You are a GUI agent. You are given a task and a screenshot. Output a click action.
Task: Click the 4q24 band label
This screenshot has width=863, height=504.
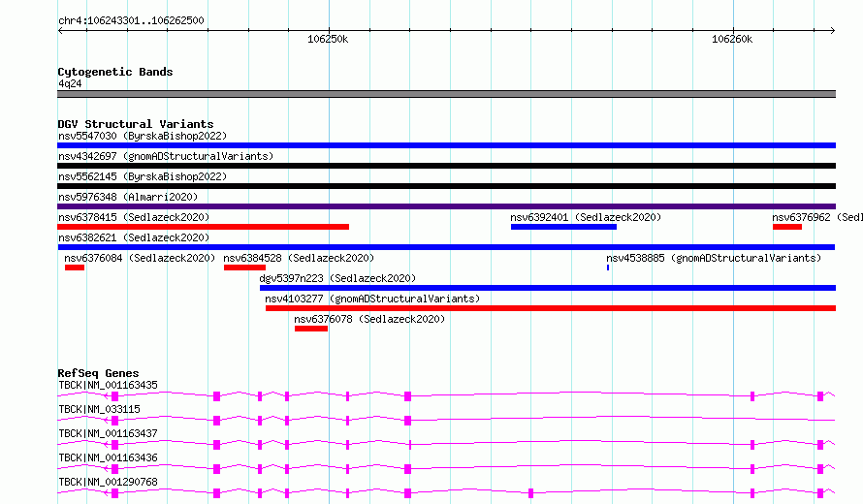point(70,83)
